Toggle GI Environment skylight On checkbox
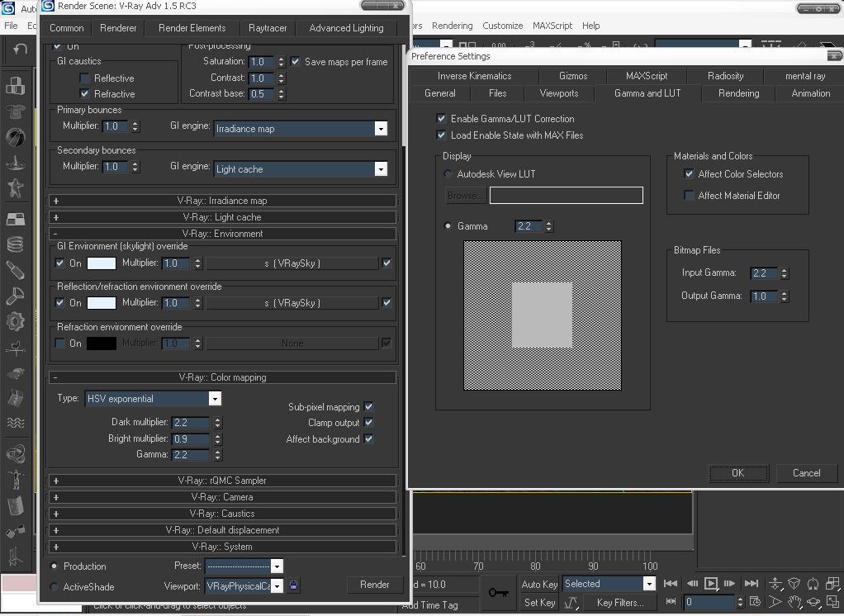This screenshot has height=616, width=844. pyautogui.click(x=59, y=263)
